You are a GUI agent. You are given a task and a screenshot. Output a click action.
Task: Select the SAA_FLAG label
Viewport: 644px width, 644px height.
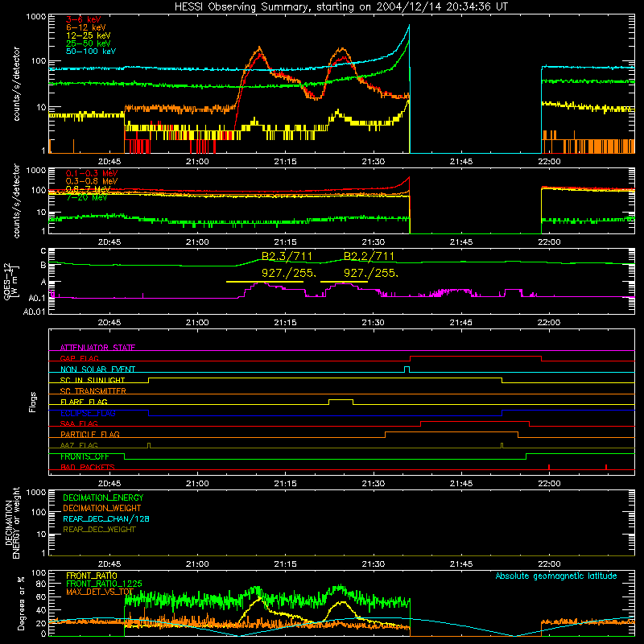(x=79, y=423)
